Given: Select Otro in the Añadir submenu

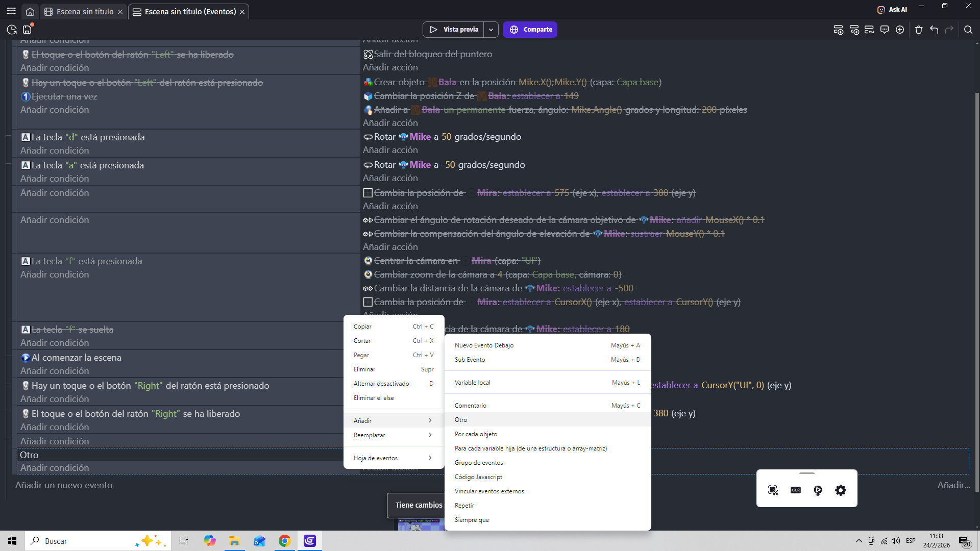Looking at the screenshot, I should click(461, 420).
